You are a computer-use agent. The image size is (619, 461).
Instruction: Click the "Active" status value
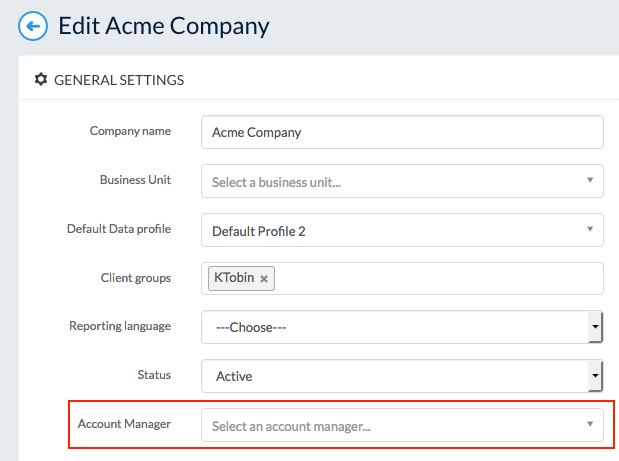(234, 376)
